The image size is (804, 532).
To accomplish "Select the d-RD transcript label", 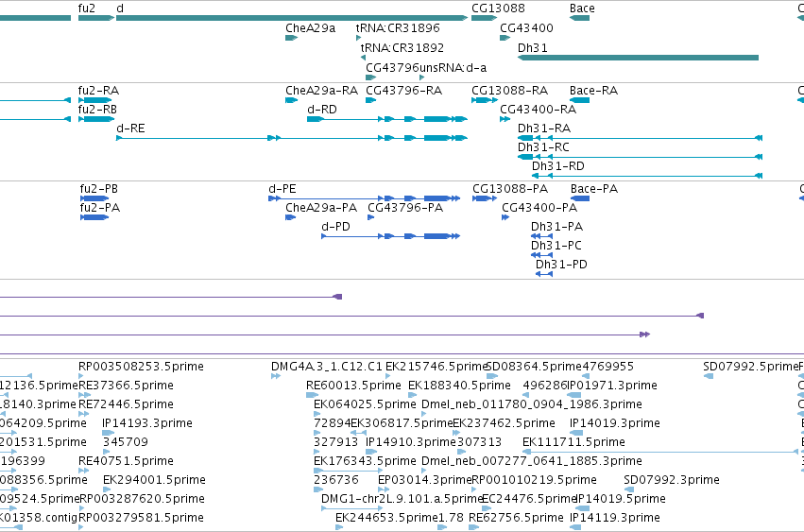I will pyautogui.click(x=322, y=110).
